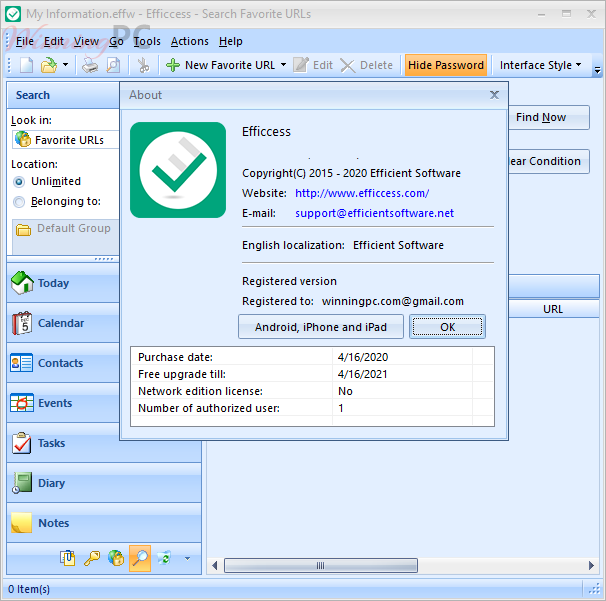This screenshot has height=601, width=606.
Task: Open the Actions menu
Action: click(189, 41)
